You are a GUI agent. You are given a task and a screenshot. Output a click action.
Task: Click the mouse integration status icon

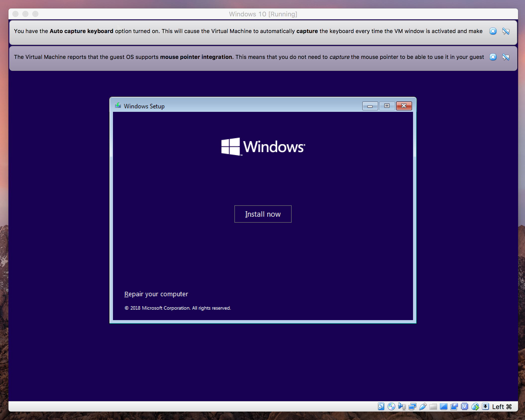pos(475,407)
